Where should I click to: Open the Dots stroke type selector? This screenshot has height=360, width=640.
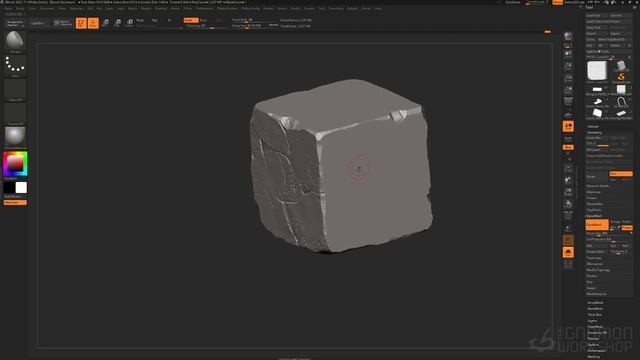[15, 65]
